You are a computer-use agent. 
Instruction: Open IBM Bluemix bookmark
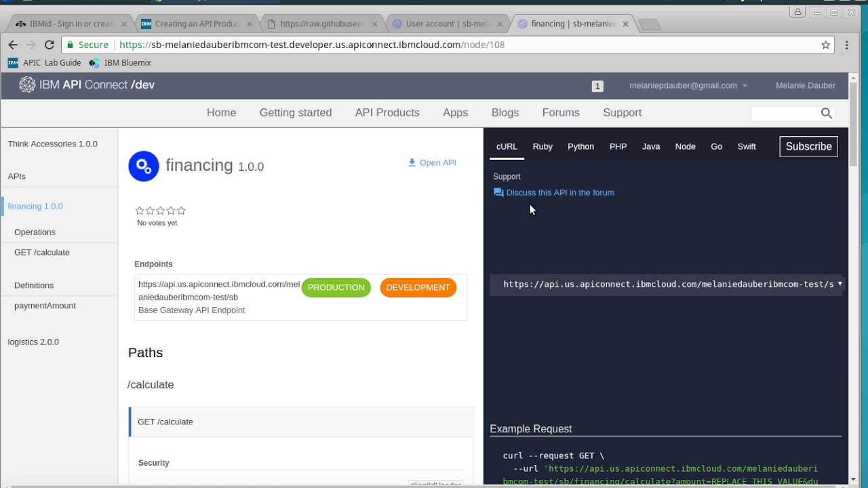[120, 62]
